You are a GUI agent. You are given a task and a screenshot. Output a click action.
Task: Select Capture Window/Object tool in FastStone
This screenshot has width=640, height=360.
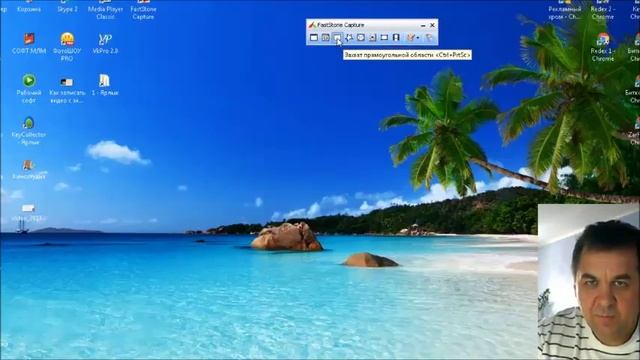[325, 38]
